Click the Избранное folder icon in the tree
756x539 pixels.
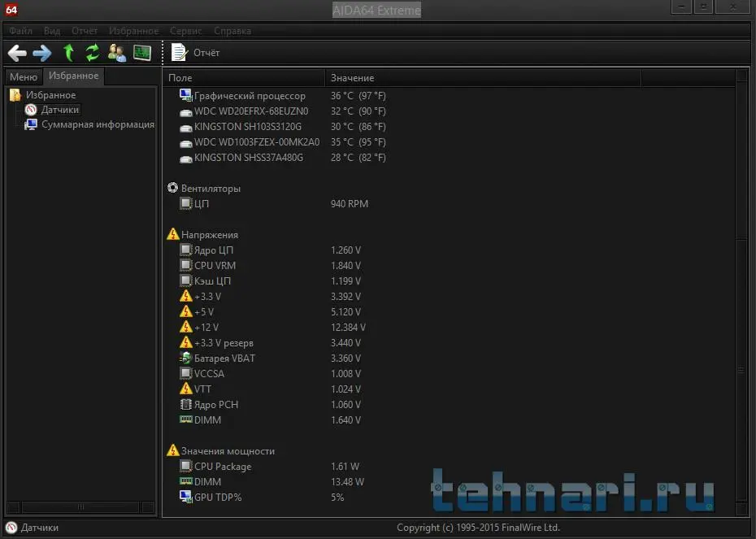point(15,95)
